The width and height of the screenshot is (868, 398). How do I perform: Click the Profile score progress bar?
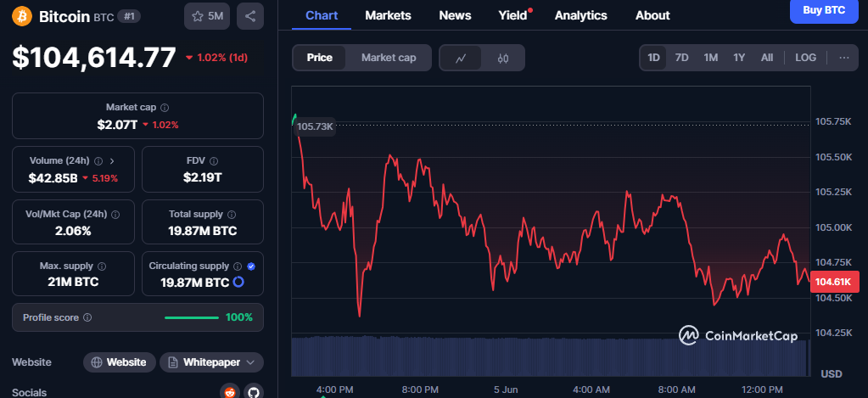[x=192, y=317]
